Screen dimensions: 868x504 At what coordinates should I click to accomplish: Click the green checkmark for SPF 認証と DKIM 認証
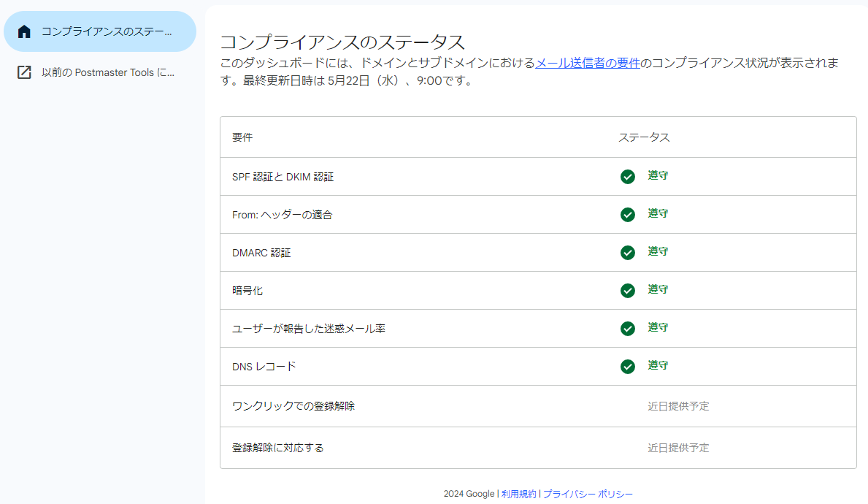627,176
